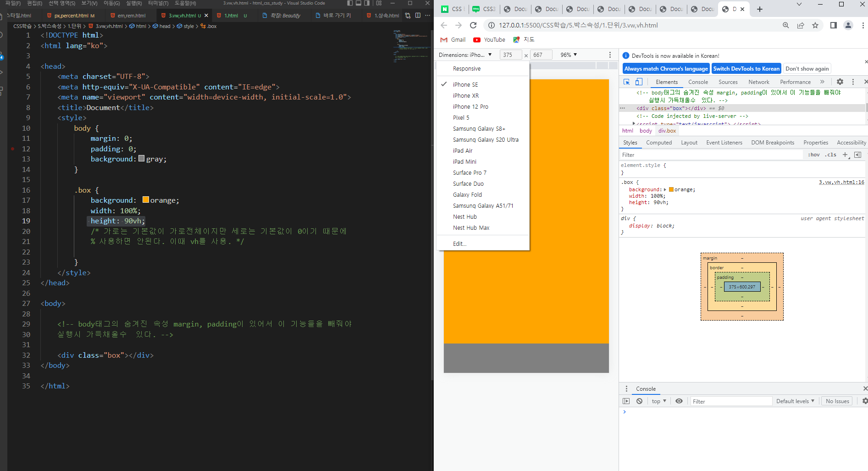Toggle .cls element classes panel
The image size is (868, 471).
tap(830, 155)
